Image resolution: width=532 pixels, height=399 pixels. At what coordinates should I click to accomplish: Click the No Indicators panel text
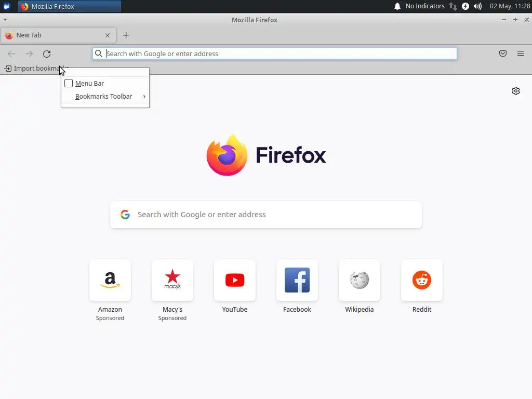click(425, 6)
